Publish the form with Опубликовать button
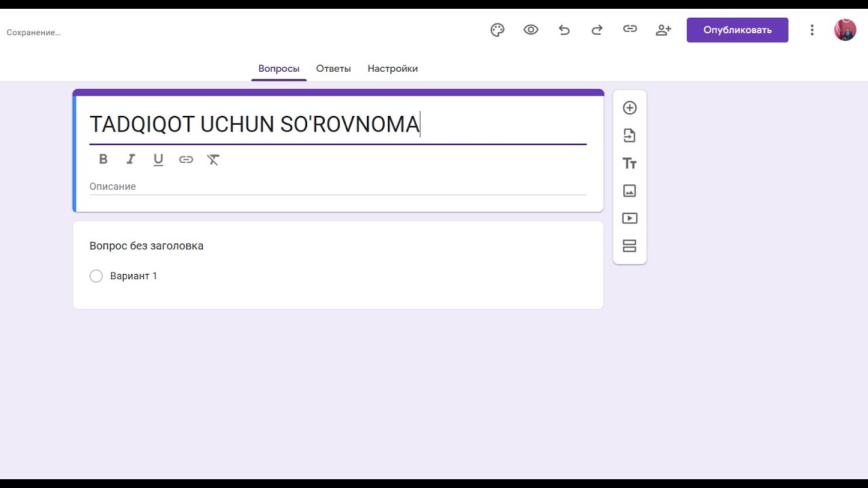Image resolution: width=868 pixels, height=488 pixels. (737, 30)
